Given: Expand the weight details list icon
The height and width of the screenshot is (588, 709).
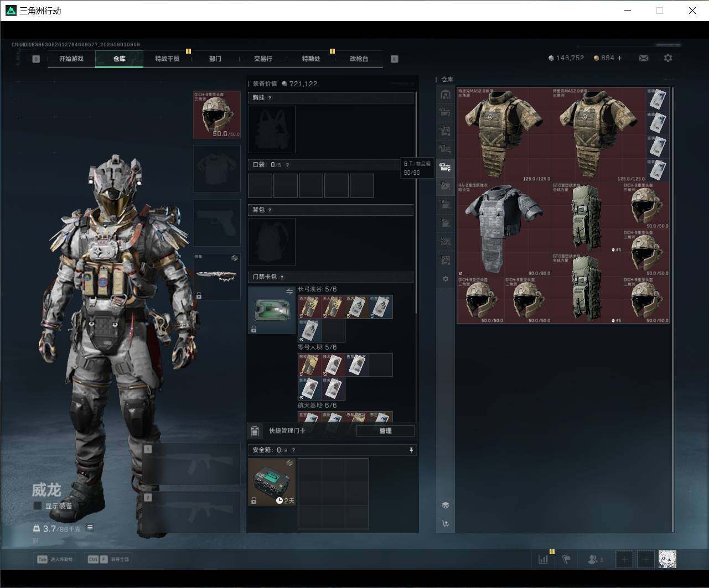Looking at the screenshot, I should [90, 528].
